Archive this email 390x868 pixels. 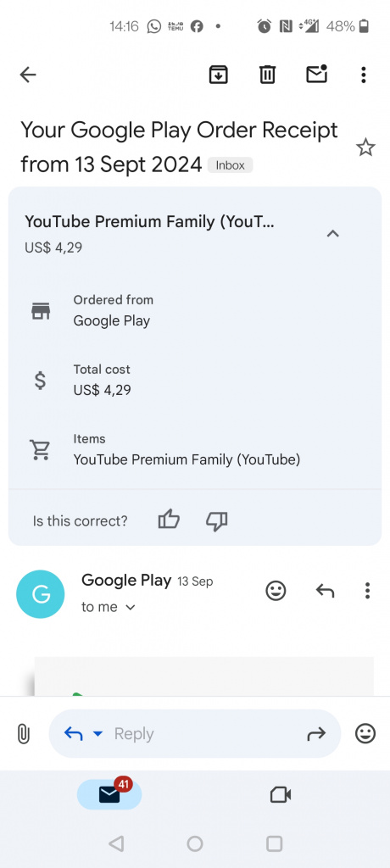(x=218, y=75)
